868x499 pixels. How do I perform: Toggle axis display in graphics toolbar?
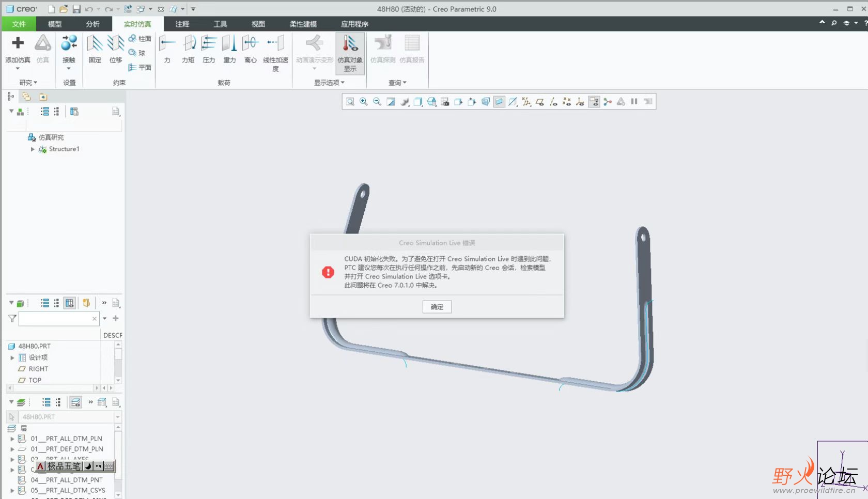553,102
